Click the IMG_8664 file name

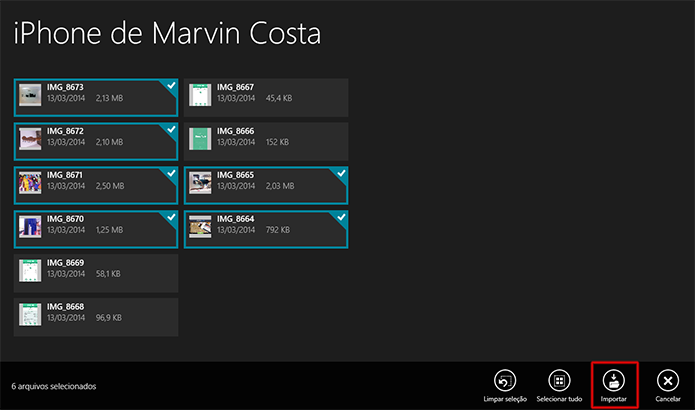pyautogui.click(x=235, y=219)
